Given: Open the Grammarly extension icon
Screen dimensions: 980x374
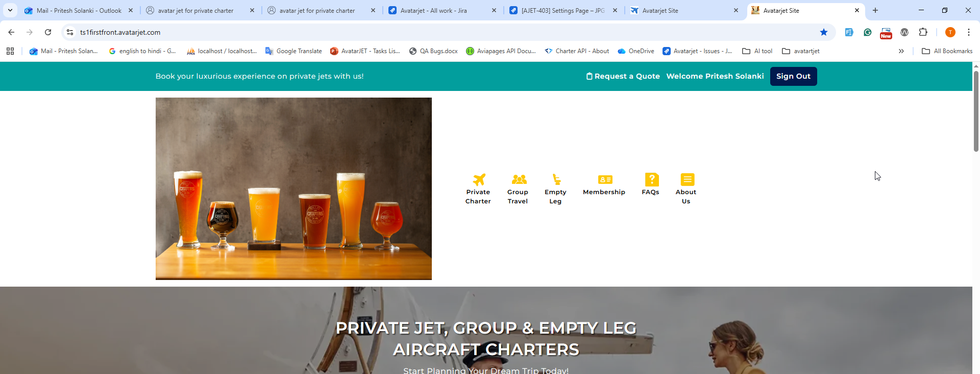Looking at the screenshot, I should pyautogui.click(x=868, y=32).
